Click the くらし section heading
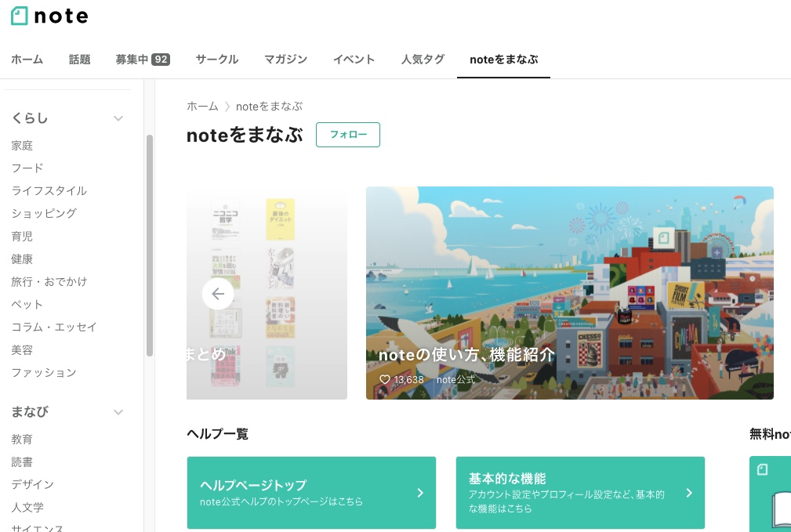791x532 pixels. [30, 118]
